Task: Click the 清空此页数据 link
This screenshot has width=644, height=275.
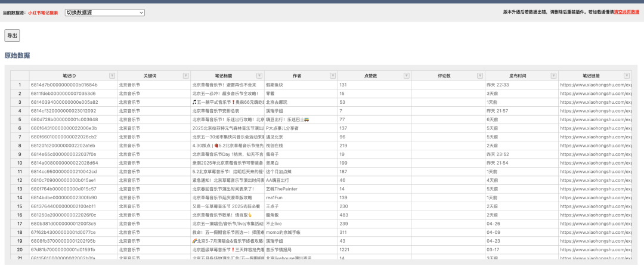Action: 626,13
